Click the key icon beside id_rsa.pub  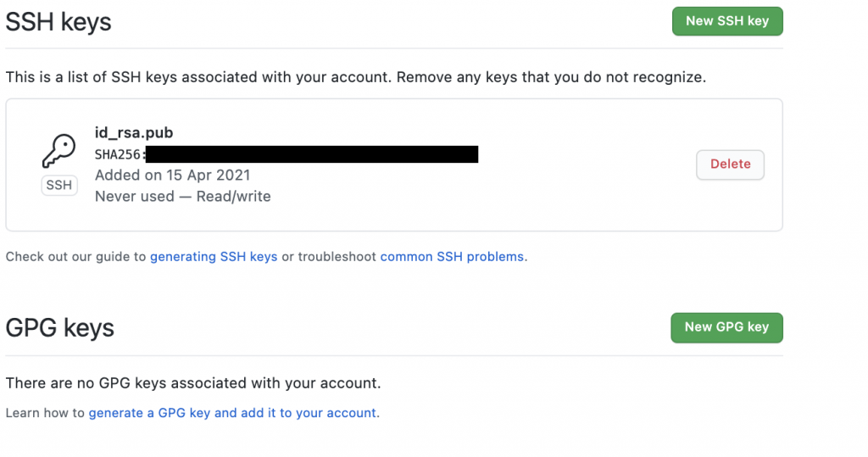click(58, 151)
